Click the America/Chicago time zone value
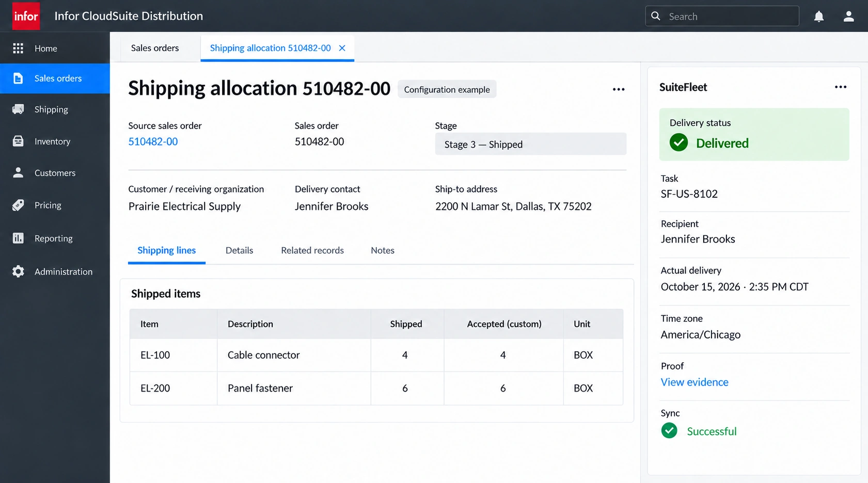 (x=700, y=334)
